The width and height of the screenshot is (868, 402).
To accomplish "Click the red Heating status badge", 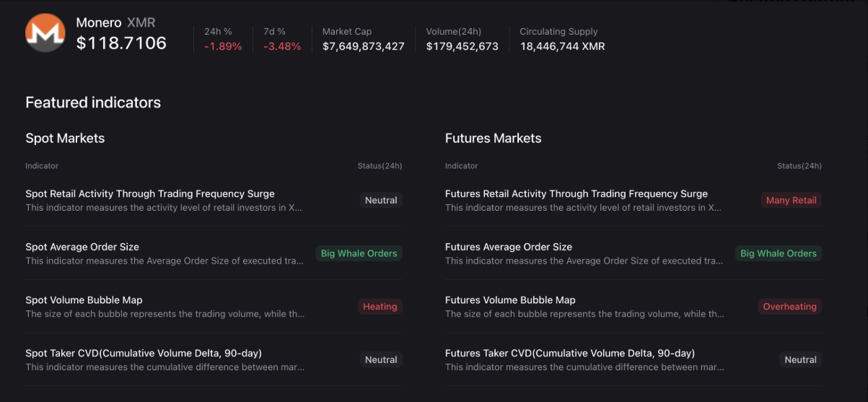I will 380,307.
